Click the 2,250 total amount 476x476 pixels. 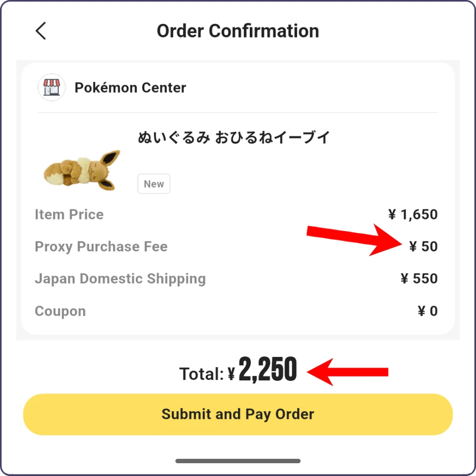(268, 370)
